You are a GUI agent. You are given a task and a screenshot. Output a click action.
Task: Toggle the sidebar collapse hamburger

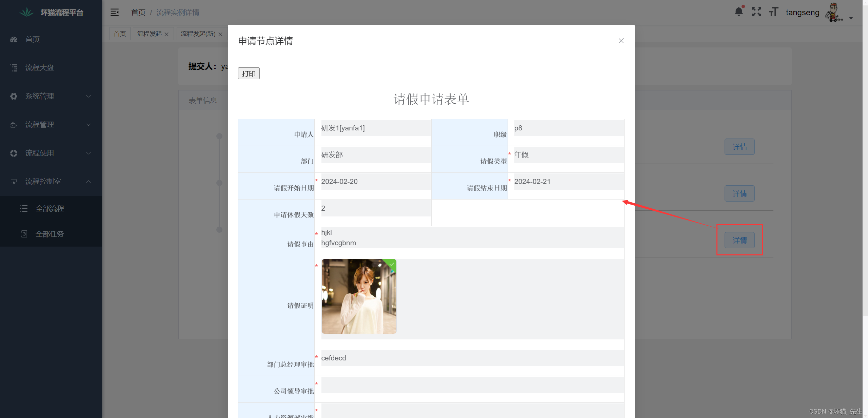tap(114, 12)
